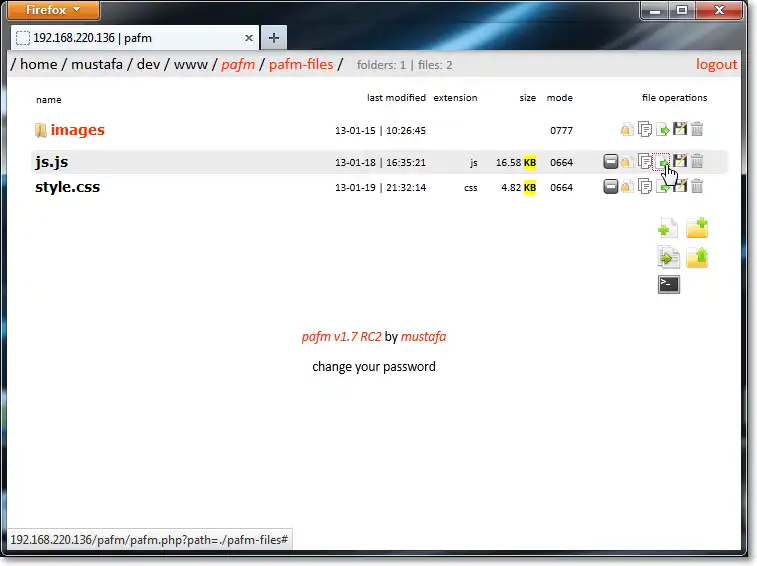
Task: Rename style.css with the floppy-pencil icon
Action: click(681, 186)
